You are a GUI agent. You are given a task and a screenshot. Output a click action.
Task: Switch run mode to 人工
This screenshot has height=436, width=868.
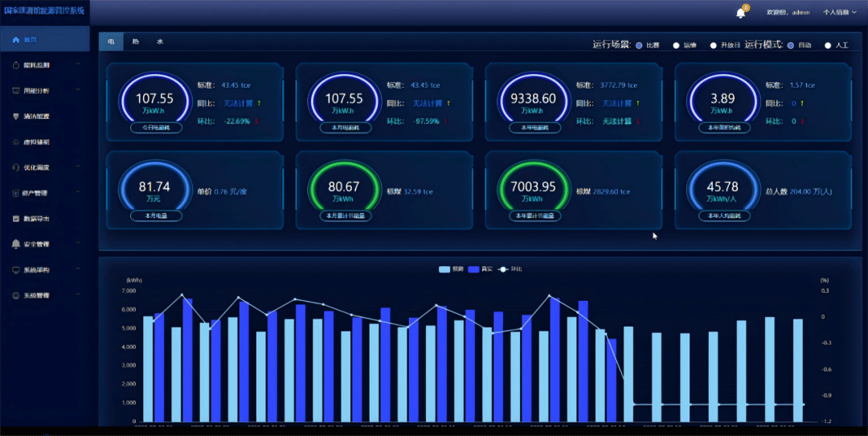click(x=828, y=46)
